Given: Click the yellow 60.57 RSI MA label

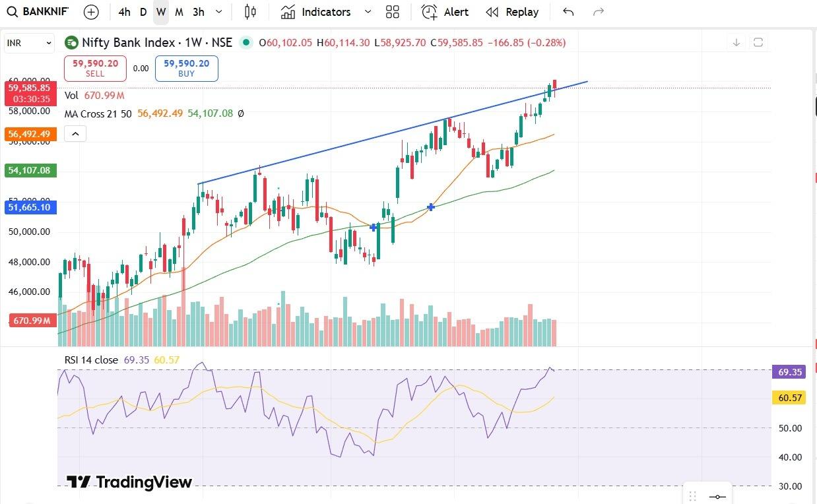Looking at the screenshot, I should point(789,398).
